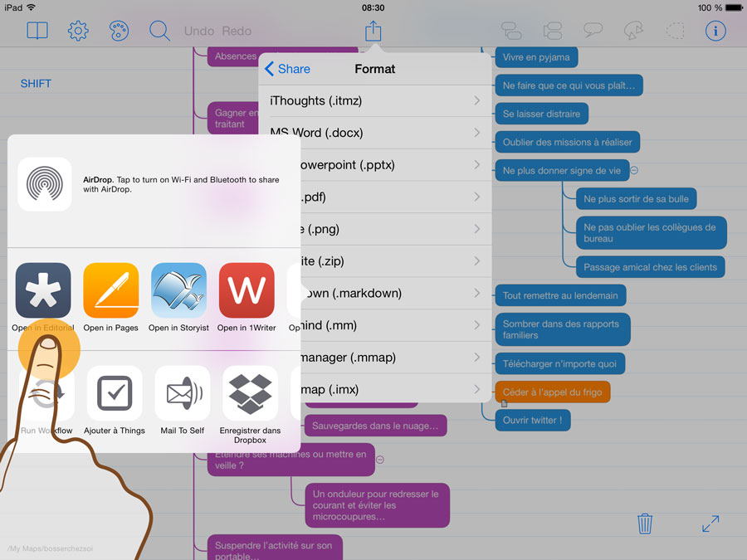The image size is (747, 560).
Task: Tap Enregistrer dans Dropbox icon
Action: [250, 393]
